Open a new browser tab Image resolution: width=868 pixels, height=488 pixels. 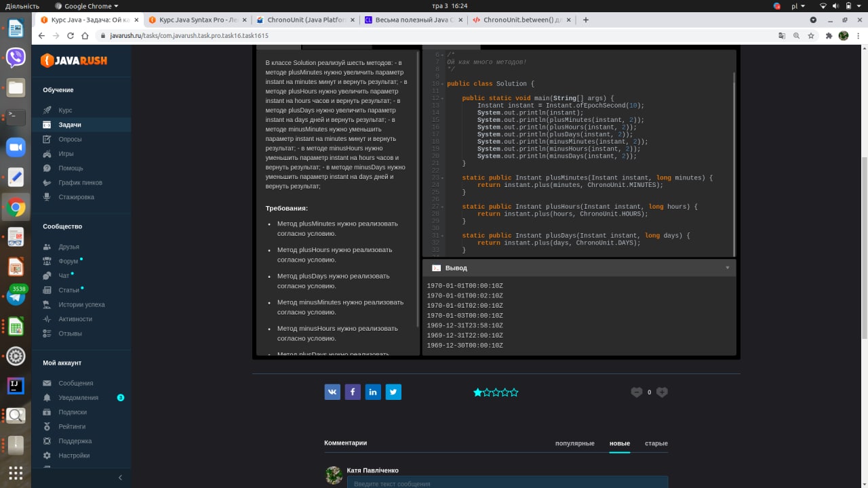pyautogui.click(x=586, y=20)
